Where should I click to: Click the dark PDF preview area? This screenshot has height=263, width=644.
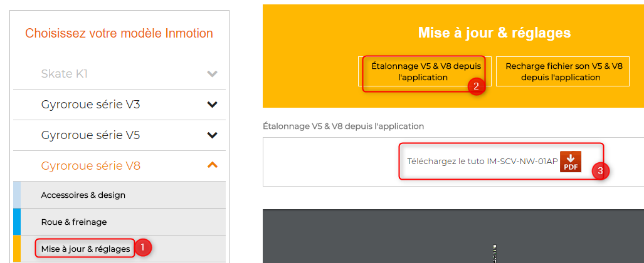(453, 236)
